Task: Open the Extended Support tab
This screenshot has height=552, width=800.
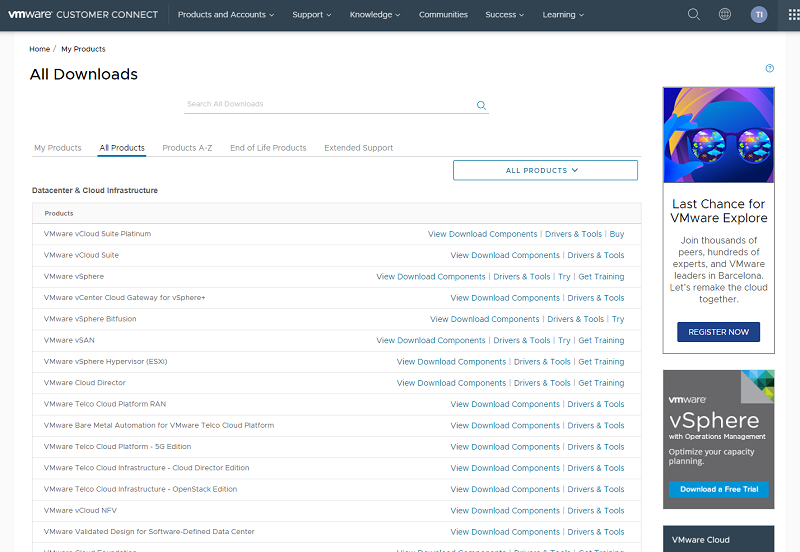Action: pos(358,148)
